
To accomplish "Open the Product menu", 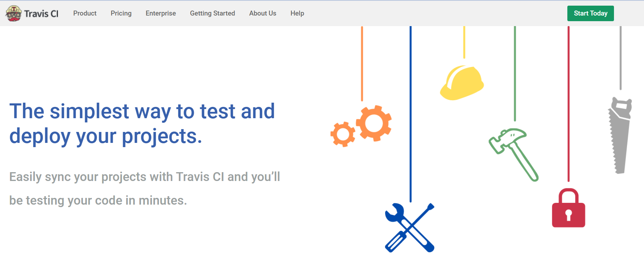I will coord(85,13).
